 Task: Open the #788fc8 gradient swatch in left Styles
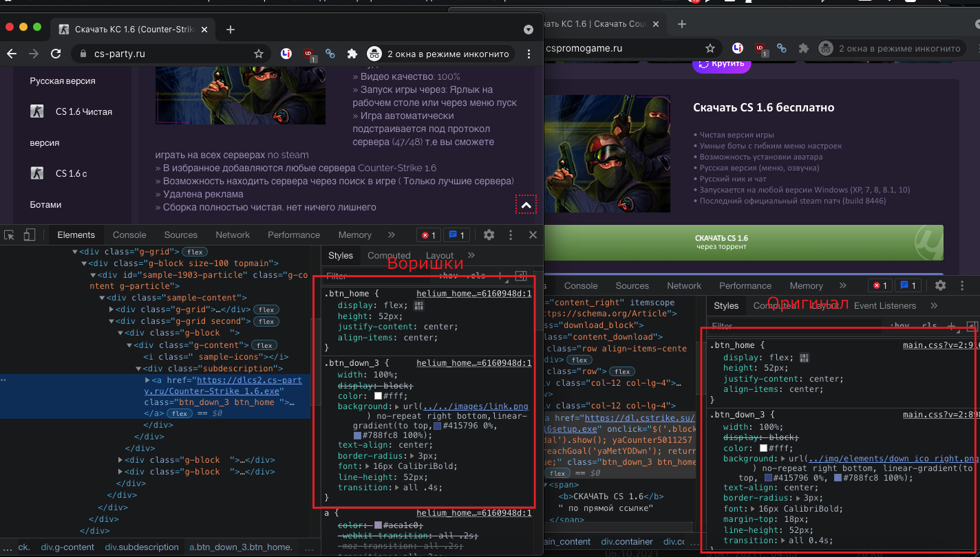pos(357,435)
